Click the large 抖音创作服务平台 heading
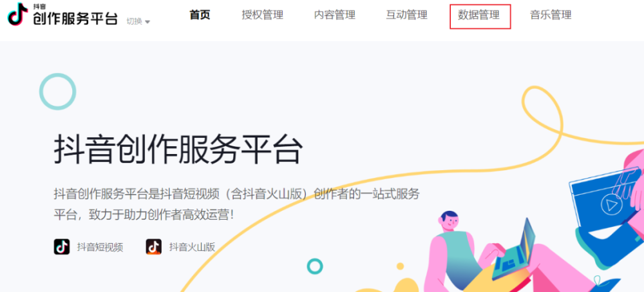The width and height of the screenshot is (644, 292). coord(178,150)
